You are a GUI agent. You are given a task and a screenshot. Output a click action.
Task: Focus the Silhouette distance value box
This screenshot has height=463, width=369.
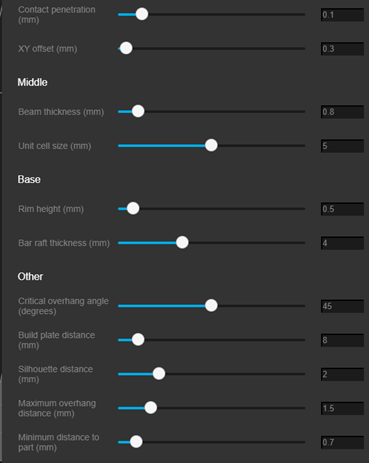[x=342, y=374]
